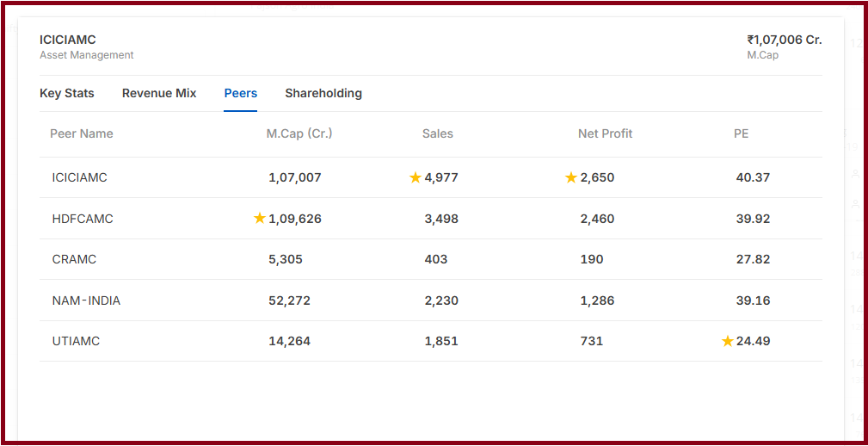This screenshot has width=868, height=446.
Task: Click the Sales column header
Action: click(438, 133)
